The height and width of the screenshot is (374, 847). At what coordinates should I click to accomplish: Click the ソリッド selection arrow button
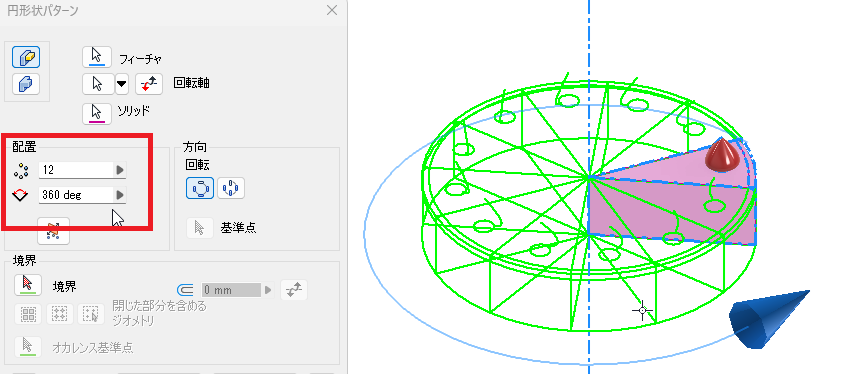97,113
